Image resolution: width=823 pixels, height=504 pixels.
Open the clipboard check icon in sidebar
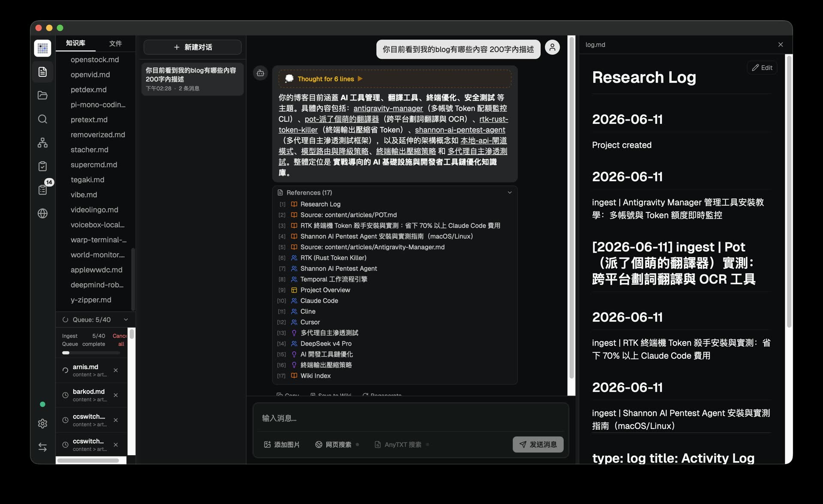click(x=42, y=166)
